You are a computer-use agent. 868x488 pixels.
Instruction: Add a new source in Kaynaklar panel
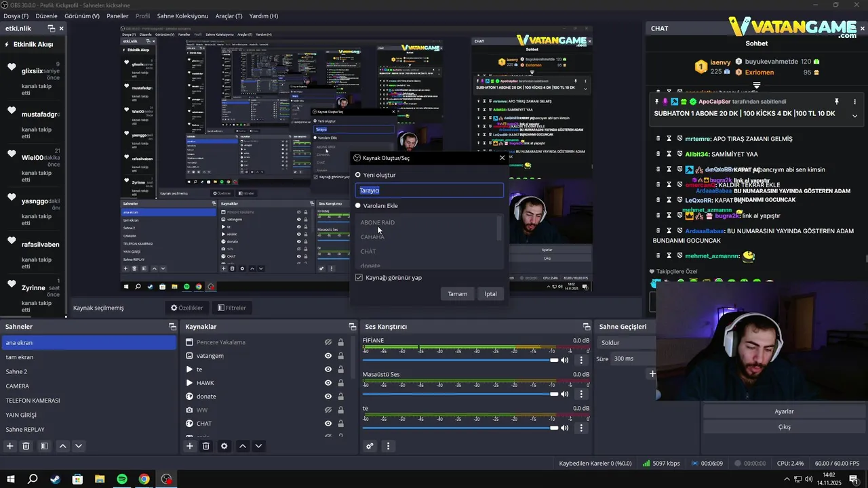190,446
